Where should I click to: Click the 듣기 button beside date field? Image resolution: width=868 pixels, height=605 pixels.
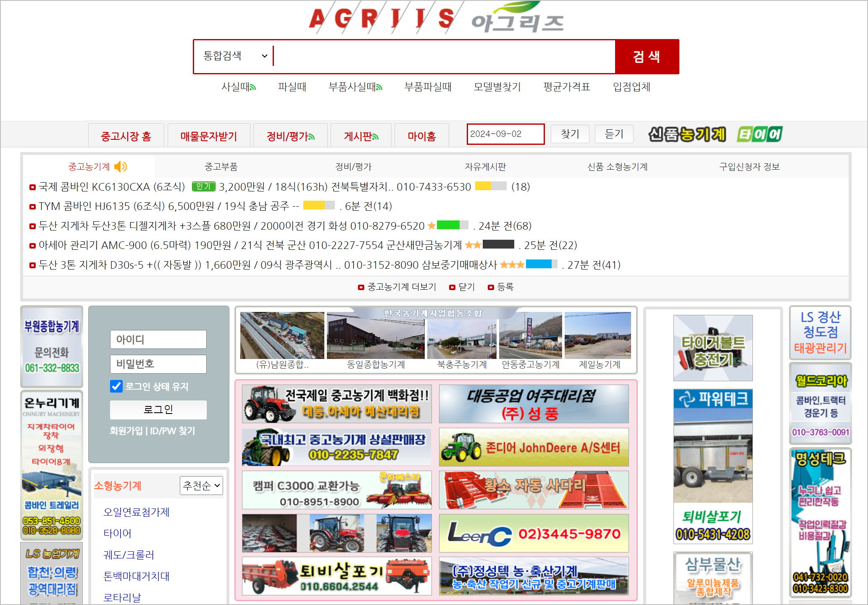614,134
